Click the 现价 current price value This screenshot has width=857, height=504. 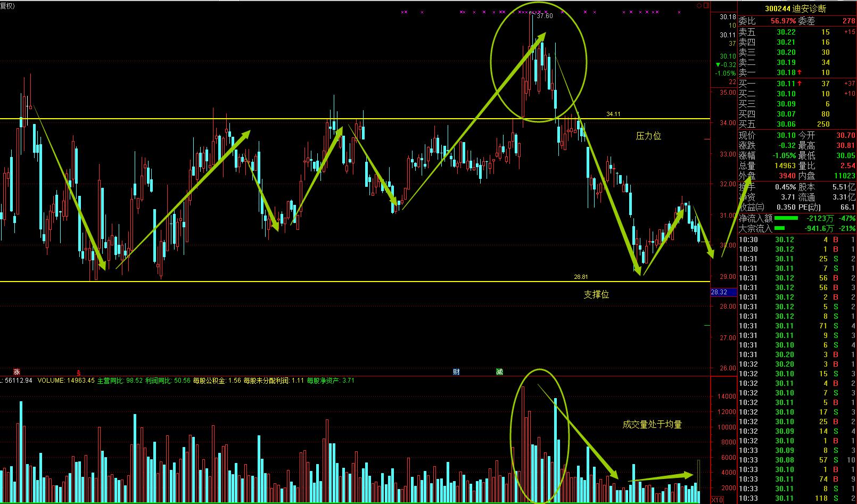(786, 135)
